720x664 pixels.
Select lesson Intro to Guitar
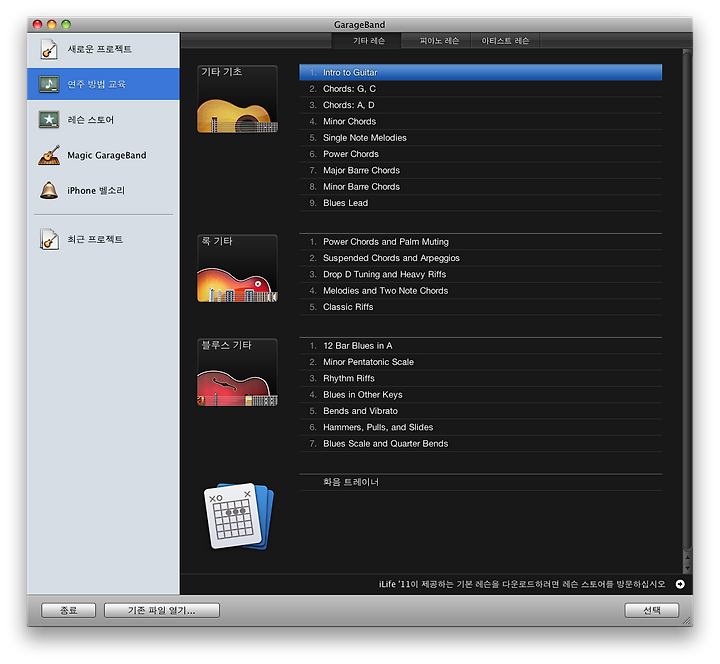coord(480,72)
